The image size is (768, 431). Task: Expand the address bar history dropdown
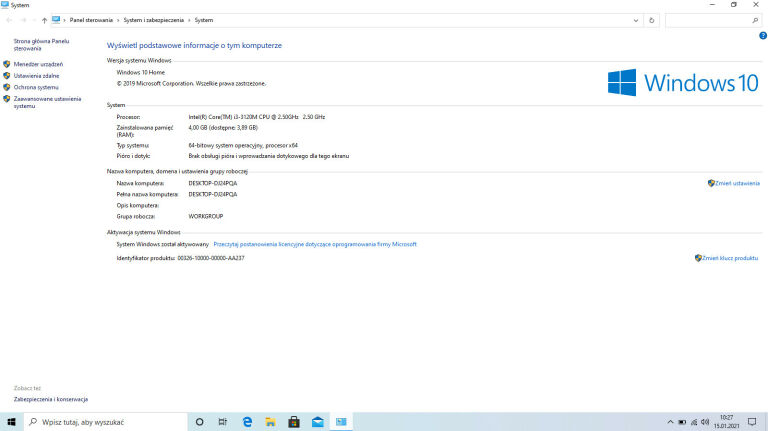click(636, 21)
